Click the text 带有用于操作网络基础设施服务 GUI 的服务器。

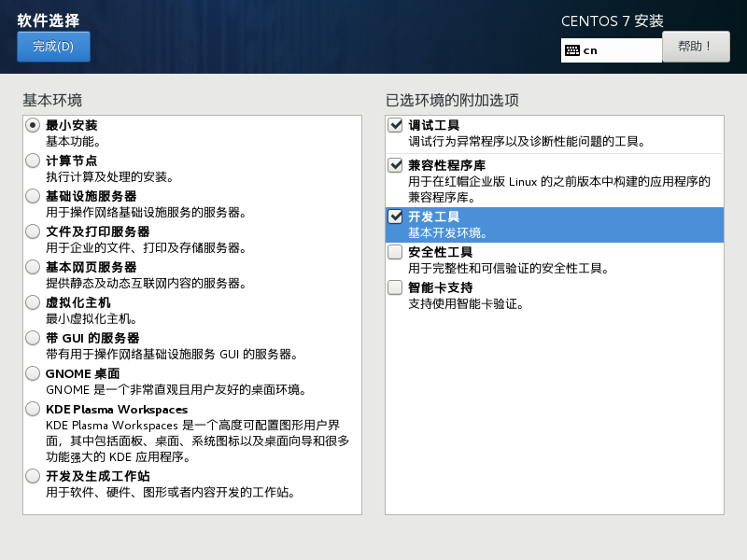point(172,355)
